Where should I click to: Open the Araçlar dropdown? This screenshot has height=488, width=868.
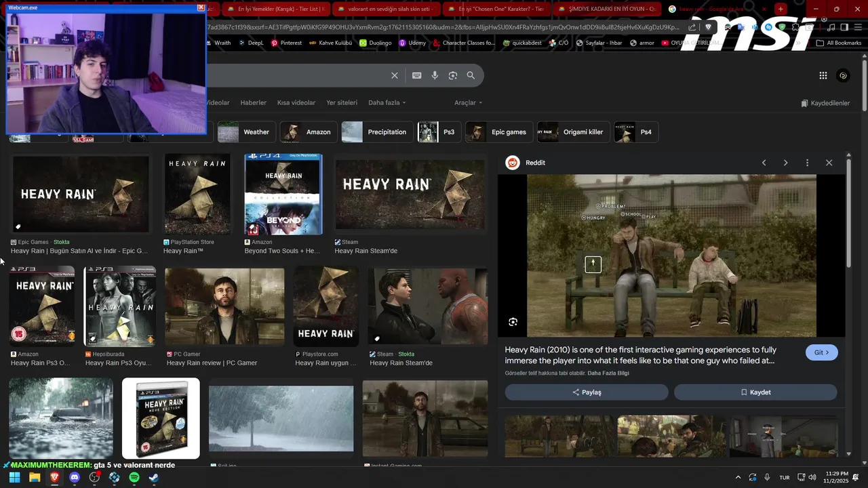tap(468, 102)
